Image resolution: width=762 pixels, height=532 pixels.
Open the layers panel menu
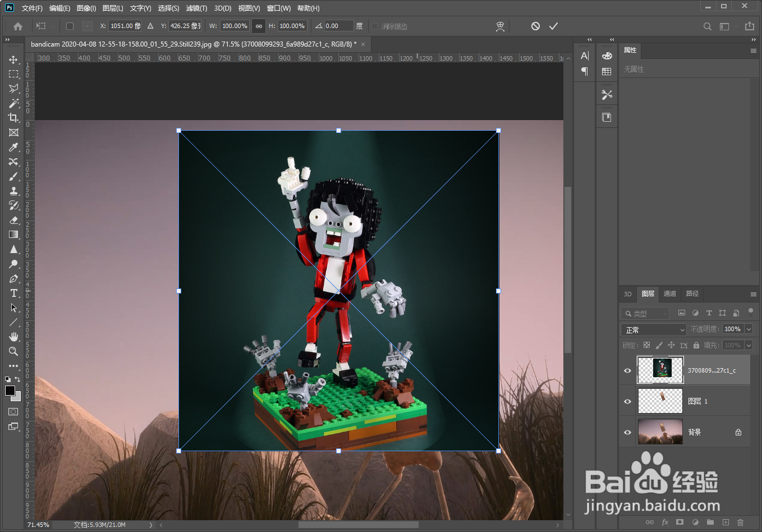click(754, 294)
